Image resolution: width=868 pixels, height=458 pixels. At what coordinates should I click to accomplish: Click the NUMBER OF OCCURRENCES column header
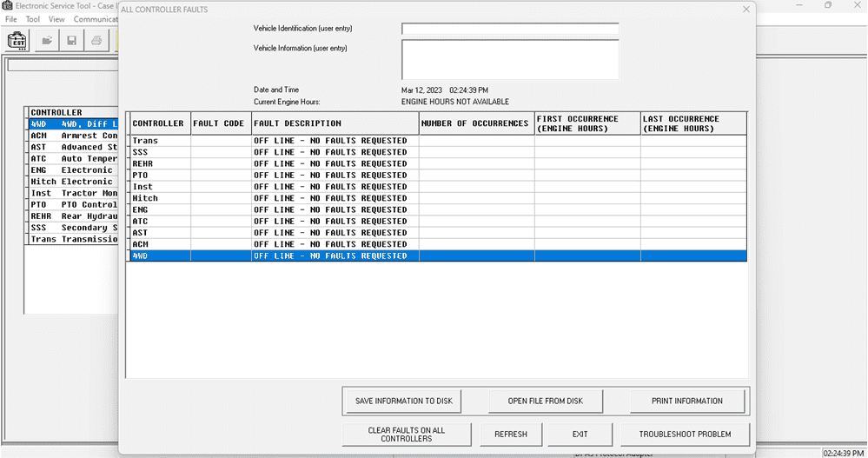coord(477,123)
